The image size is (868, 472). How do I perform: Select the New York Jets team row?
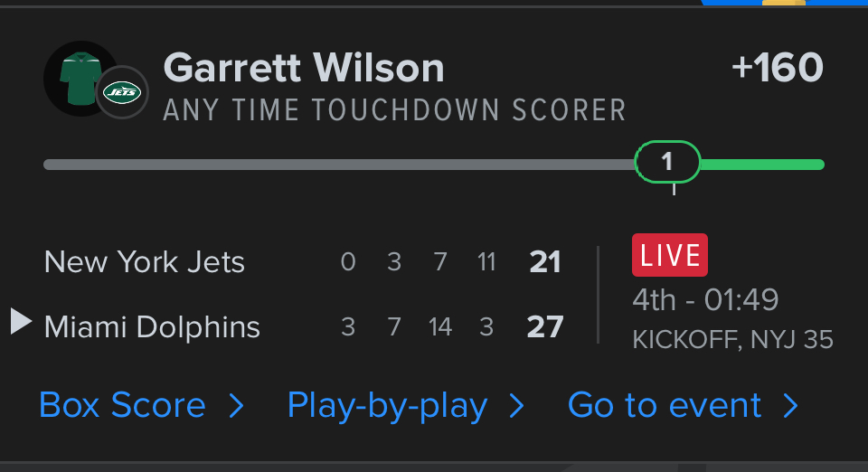tap(145, 262)
